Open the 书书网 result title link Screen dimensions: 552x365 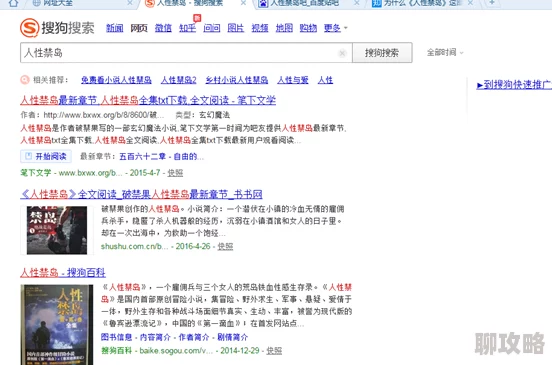(x=141, y=194)
